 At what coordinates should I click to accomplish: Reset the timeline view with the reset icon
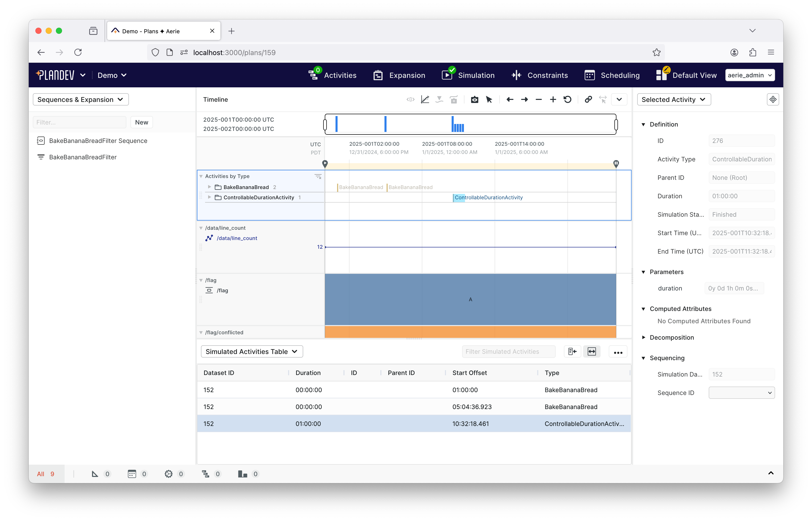(568, 99)
